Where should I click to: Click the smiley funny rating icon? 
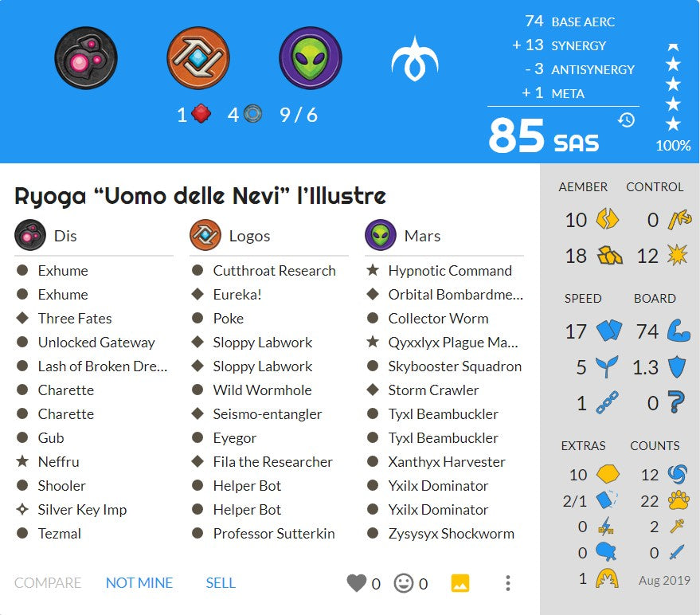[x=404, y=583]
